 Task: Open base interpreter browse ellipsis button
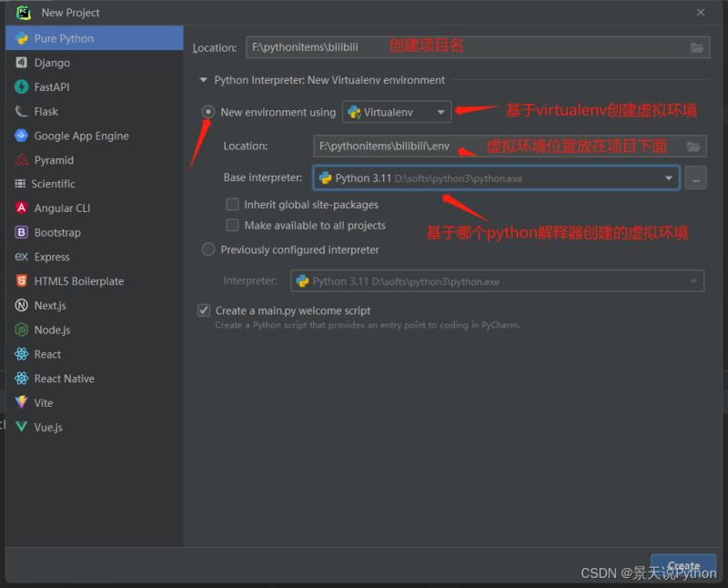tap(695, 177)
